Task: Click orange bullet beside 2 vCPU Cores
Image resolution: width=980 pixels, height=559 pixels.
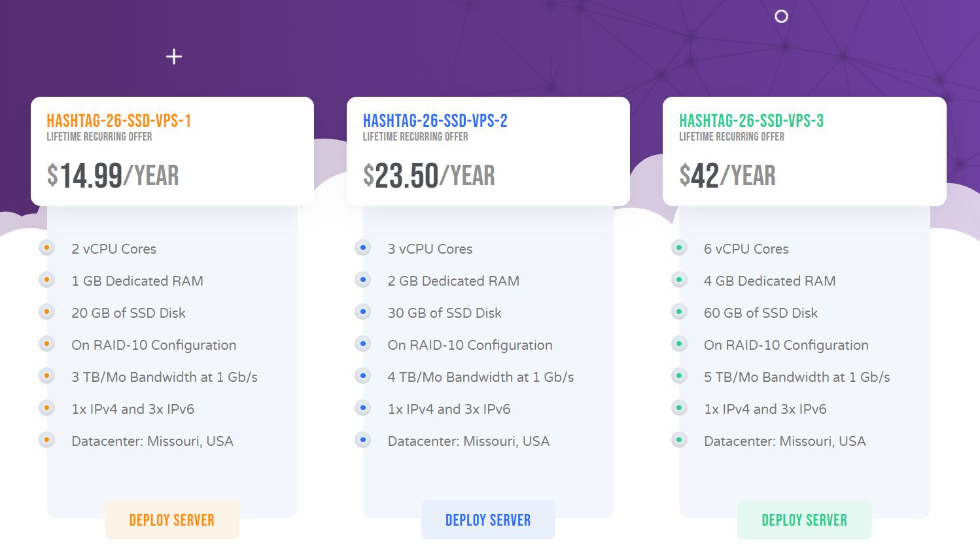Action: tap(46, 248)
